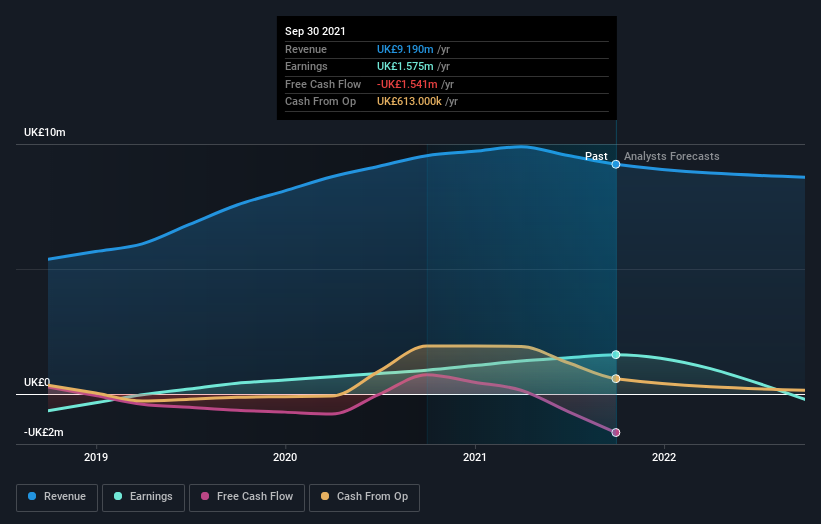Click the Past label on the chart
The image size is (821, 524).
tap(596, 157)
